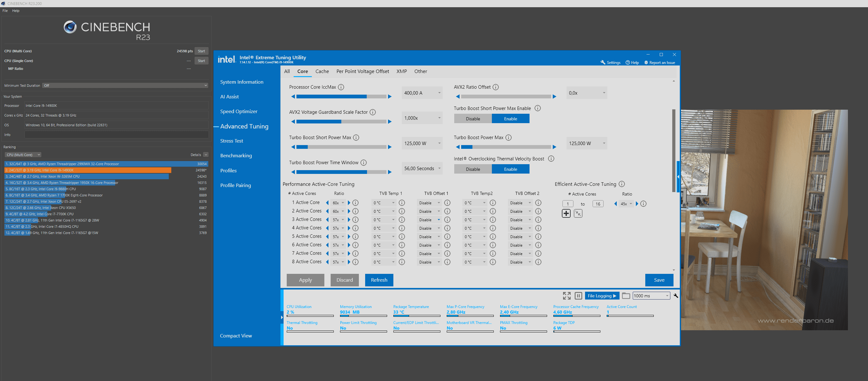
Task: Decrease Processor Core IccMax with left arrow
Action: tap(293, 97)
